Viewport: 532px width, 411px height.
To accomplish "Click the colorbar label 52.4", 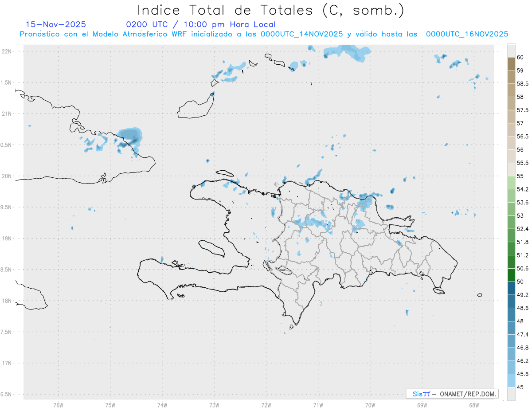I will [522, 229].
